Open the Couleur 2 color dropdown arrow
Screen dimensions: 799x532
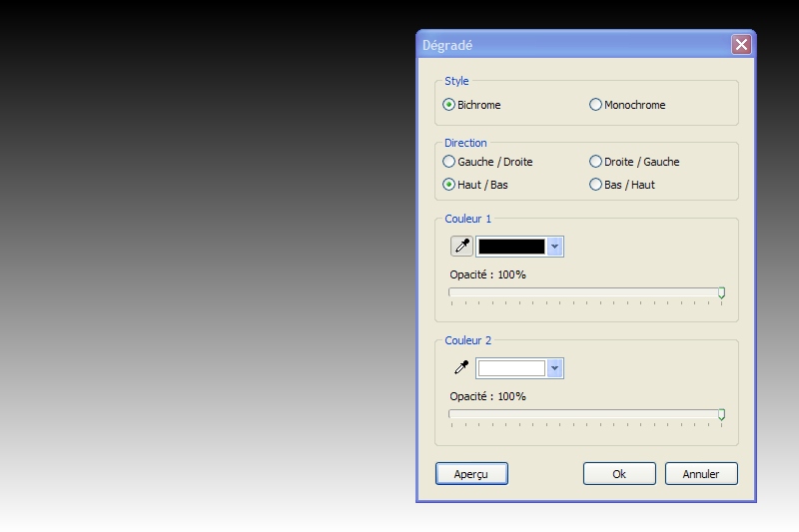point(554,368)
